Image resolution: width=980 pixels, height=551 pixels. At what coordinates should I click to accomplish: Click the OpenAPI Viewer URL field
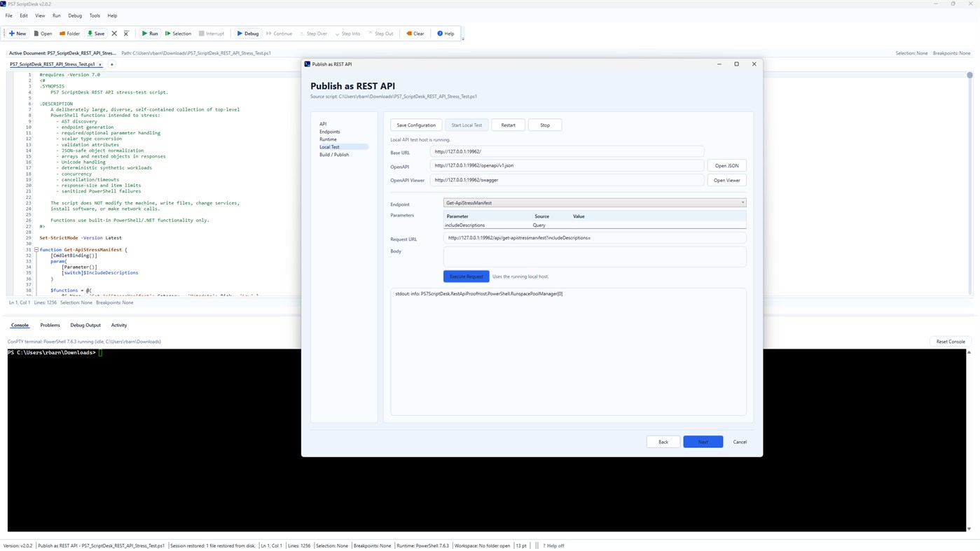pyautogui.click(x=567, y=180)
